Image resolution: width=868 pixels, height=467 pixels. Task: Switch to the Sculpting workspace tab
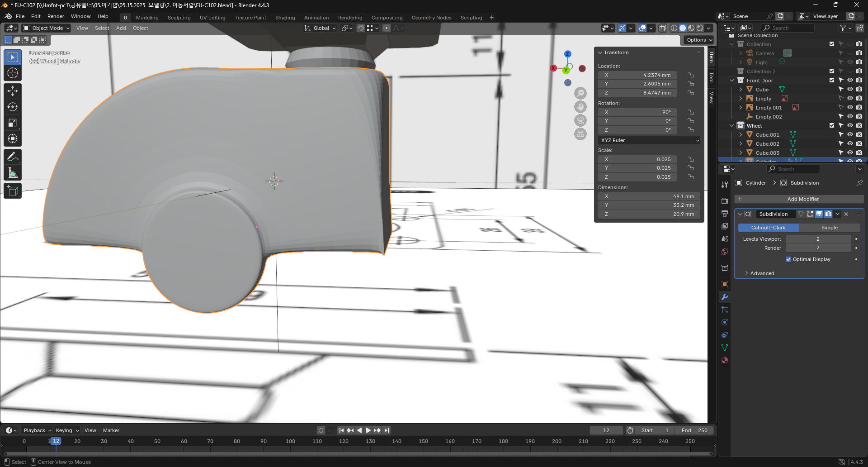pos(179,18)
